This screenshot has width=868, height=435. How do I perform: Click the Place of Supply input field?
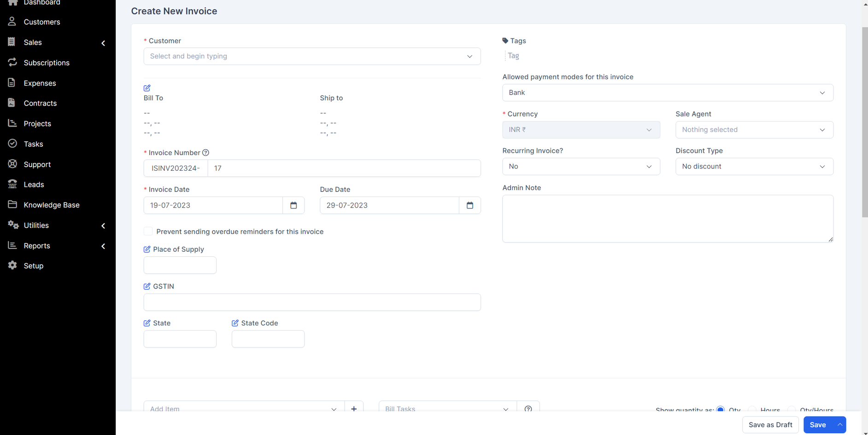point(180,265)
